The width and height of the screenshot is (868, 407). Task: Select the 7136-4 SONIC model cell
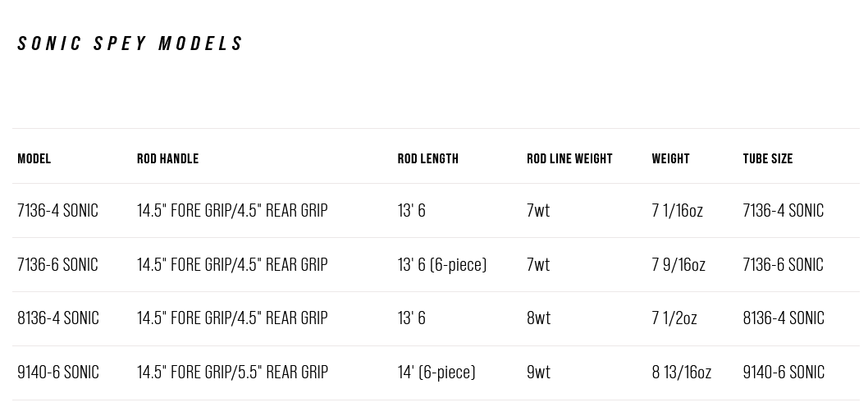57,211
